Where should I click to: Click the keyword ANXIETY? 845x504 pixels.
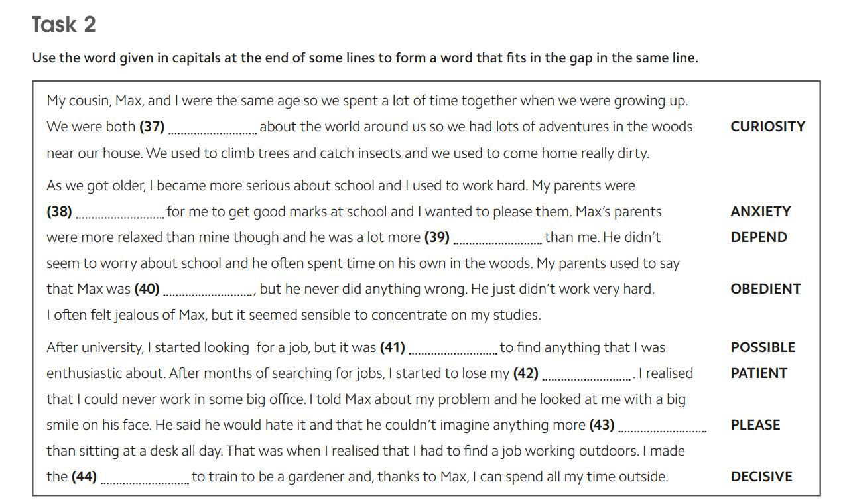[760, 212]
